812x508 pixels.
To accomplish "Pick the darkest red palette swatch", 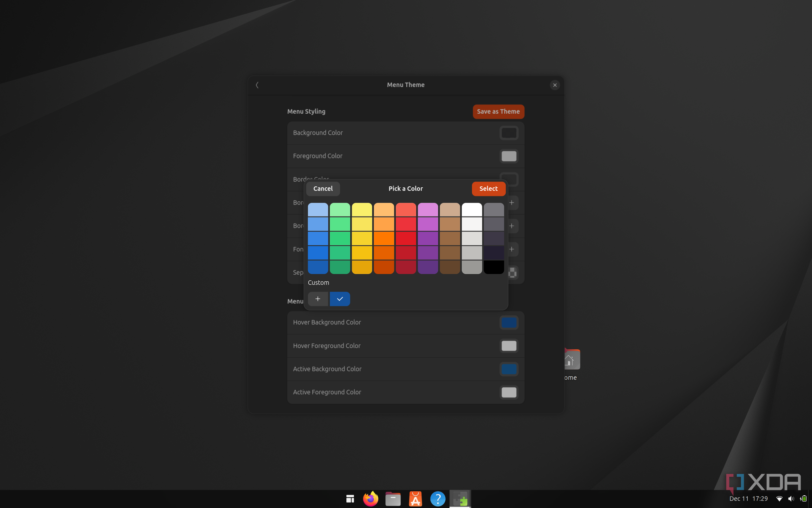I will (406, 267).
